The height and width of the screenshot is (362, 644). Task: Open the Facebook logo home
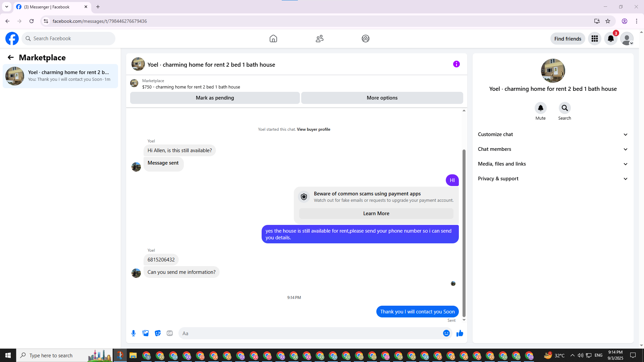12,39
